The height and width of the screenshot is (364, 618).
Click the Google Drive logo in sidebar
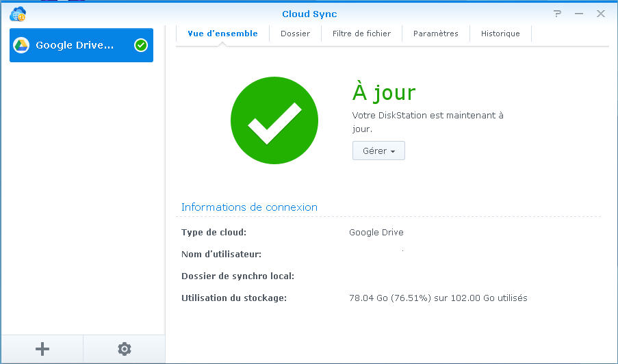pos(21,45)
